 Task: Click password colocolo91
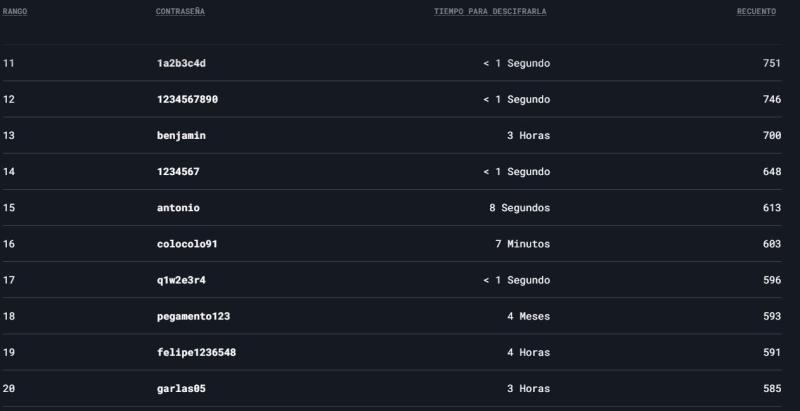coord(187,243)
